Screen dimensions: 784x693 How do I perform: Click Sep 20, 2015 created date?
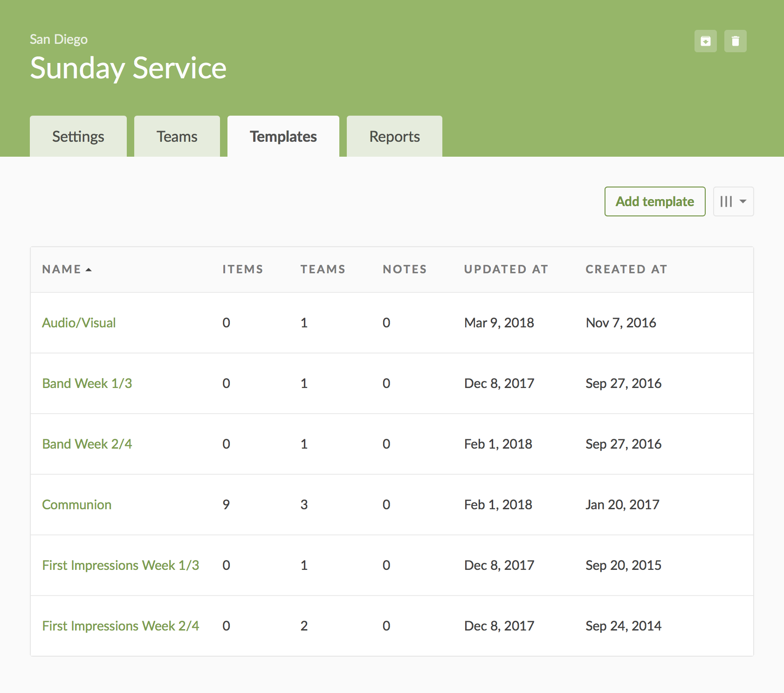pos(624,565)
